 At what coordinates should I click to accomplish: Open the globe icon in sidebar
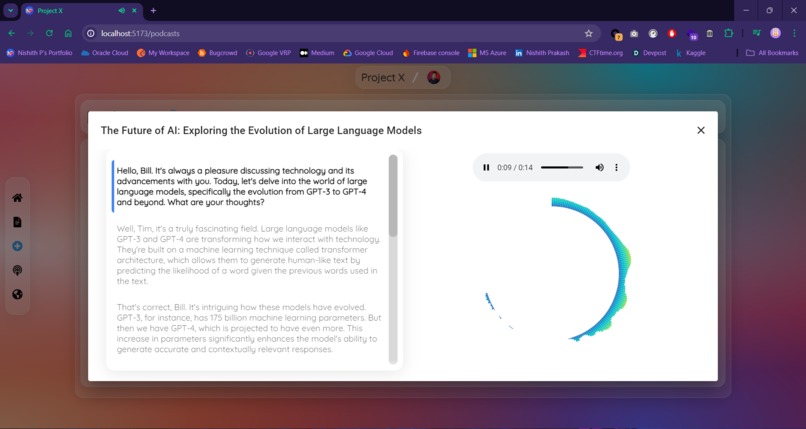17,294
